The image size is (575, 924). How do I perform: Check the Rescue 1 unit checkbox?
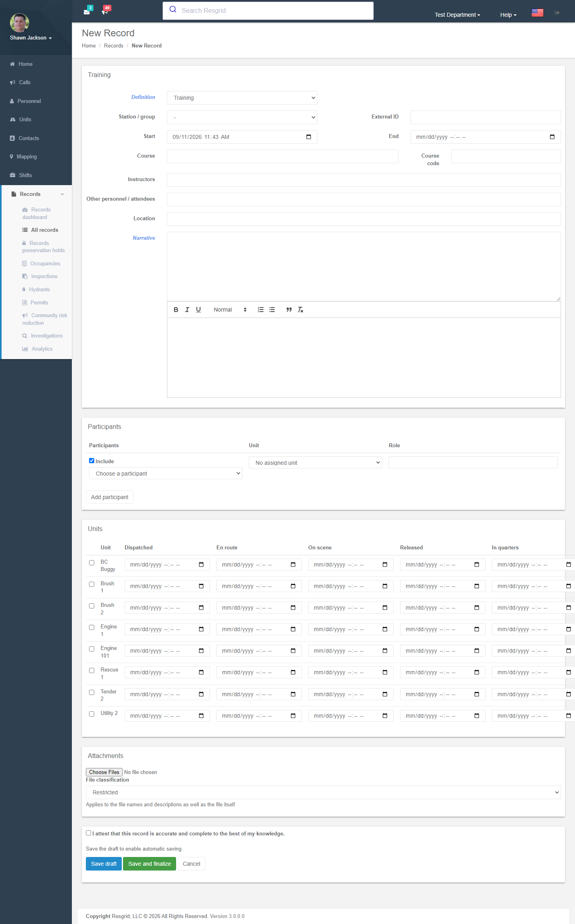point(91,670)
